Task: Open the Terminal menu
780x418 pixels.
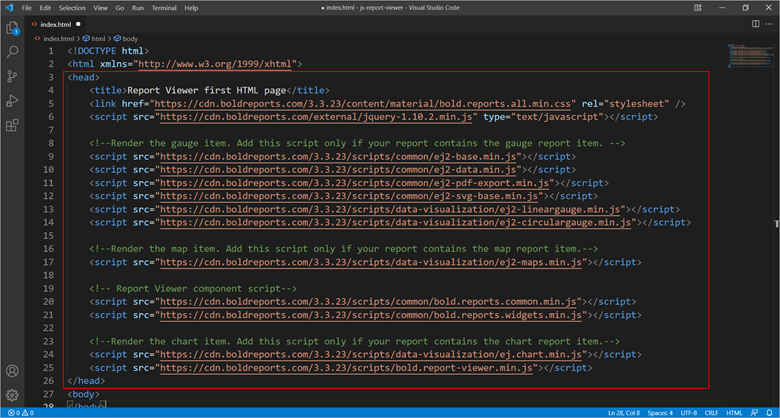Action: (x=164, y=8)
